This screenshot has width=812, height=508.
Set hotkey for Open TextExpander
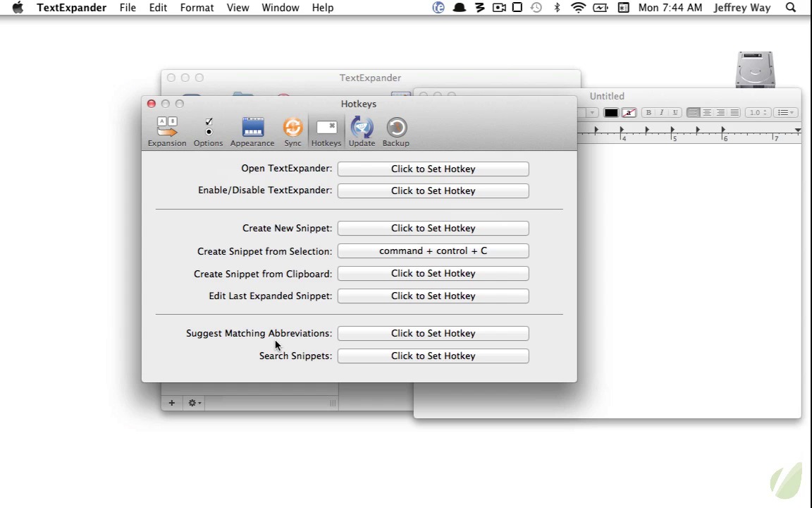433,169
